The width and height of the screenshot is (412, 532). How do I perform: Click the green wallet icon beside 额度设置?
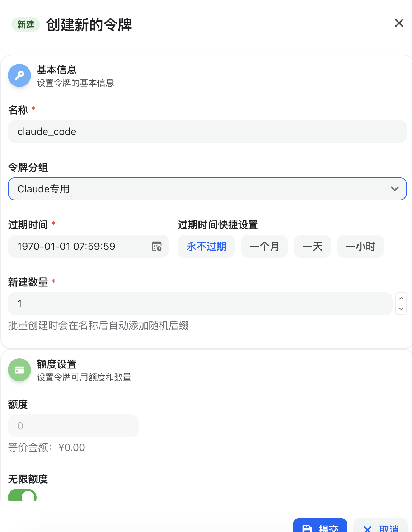coord(19,369)
